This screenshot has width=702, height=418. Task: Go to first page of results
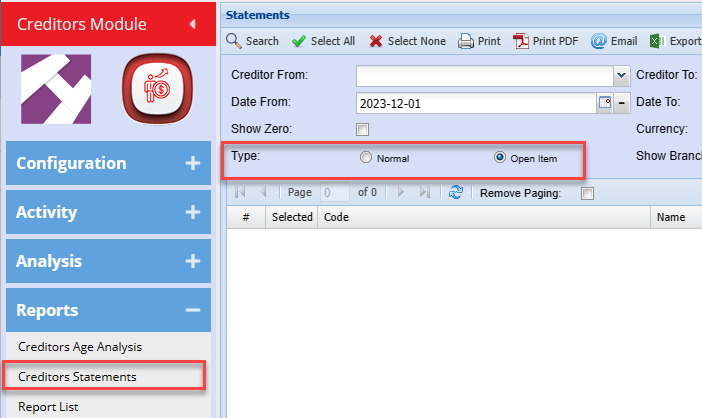click(x=240, y=192)
